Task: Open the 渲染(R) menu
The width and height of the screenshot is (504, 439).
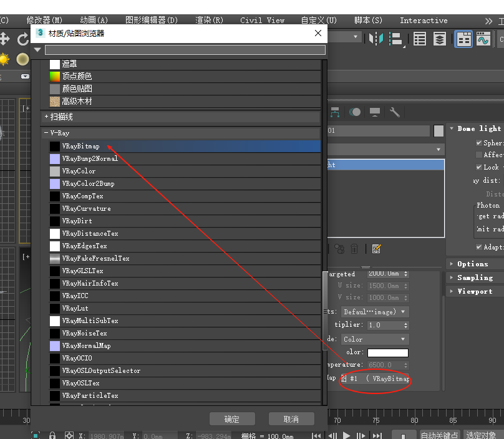Action: click(209, 20)
